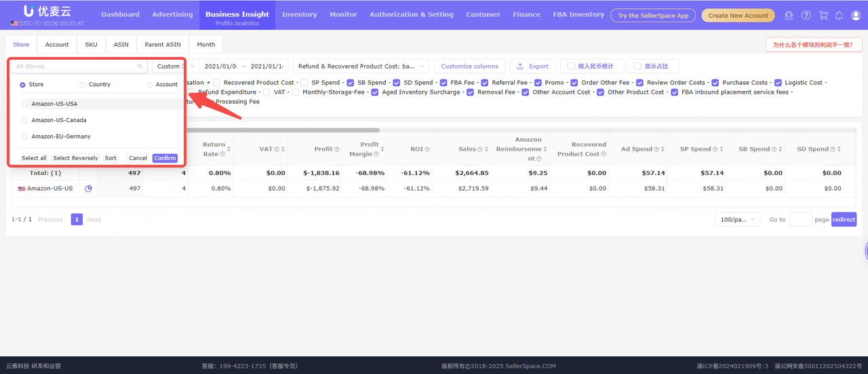Open the Finance menu
The height and width of the screenshot is (374, 868).
tap(527, 14)
